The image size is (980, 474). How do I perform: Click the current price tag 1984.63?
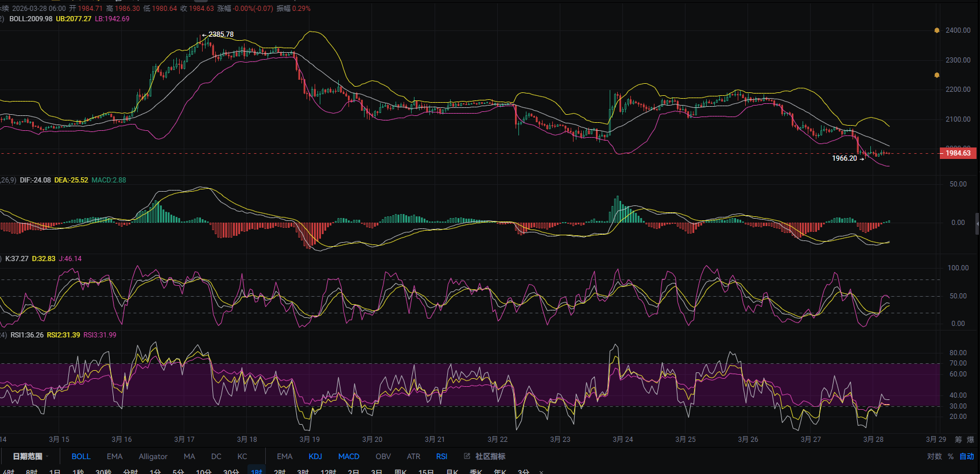pyautogui.click(x=958, y=153)
